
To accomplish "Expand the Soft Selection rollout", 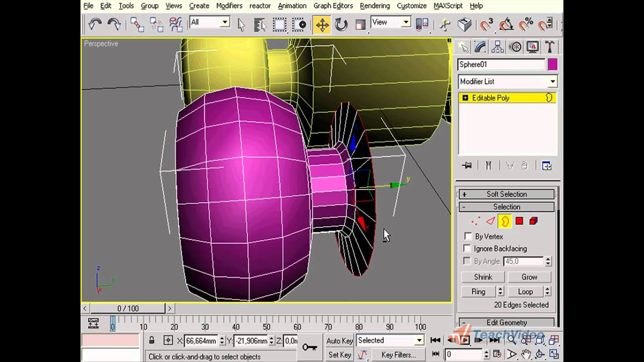I will coord(507,194).
